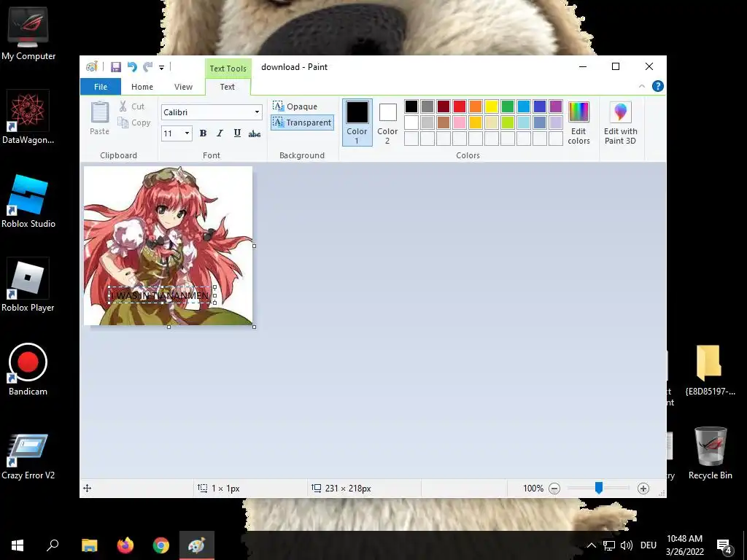747x560 pixels.
Task: Click the zoom out minus button
Action: click(x=554, y=488)
